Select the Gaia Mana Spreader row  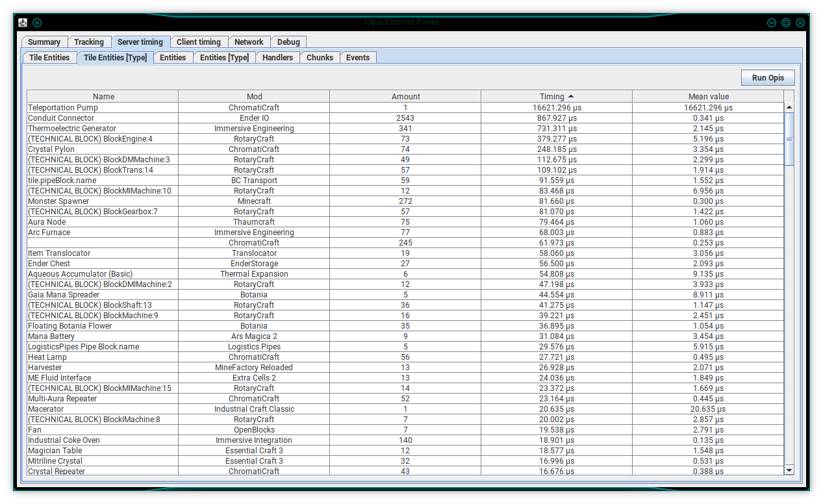click(x=405, y=295)
